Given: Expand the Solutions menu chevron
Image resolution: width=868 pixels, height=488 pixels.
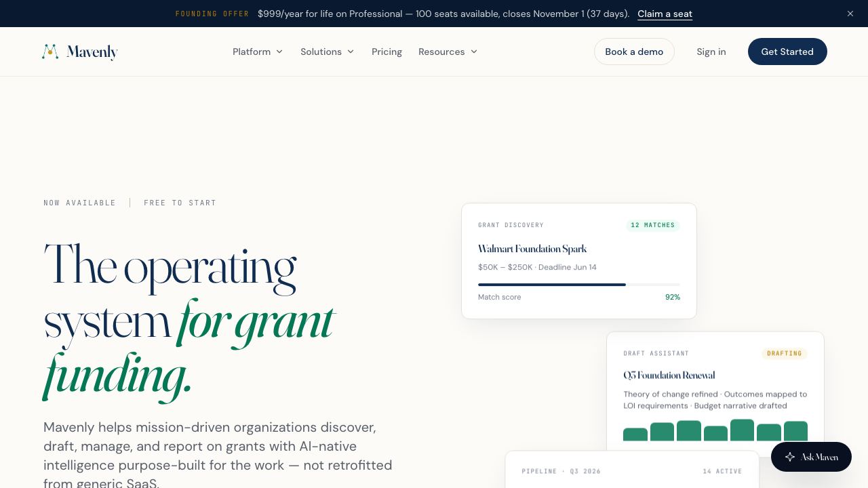Looking at the screenshot, I should coord(351,52).
